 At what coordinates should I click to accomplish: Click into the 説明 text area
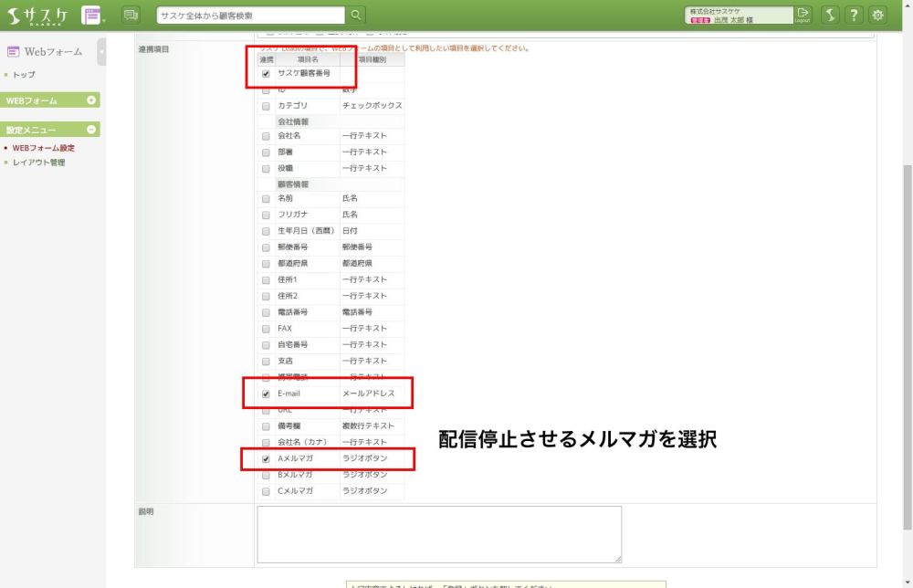tap(439, 534)
